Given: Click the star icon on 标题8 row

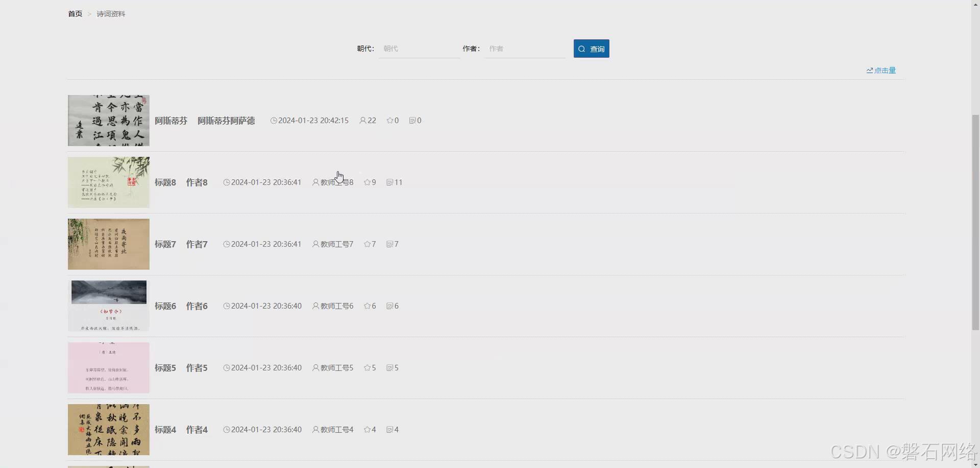Looking at the screenshot, I should point(367,182).
